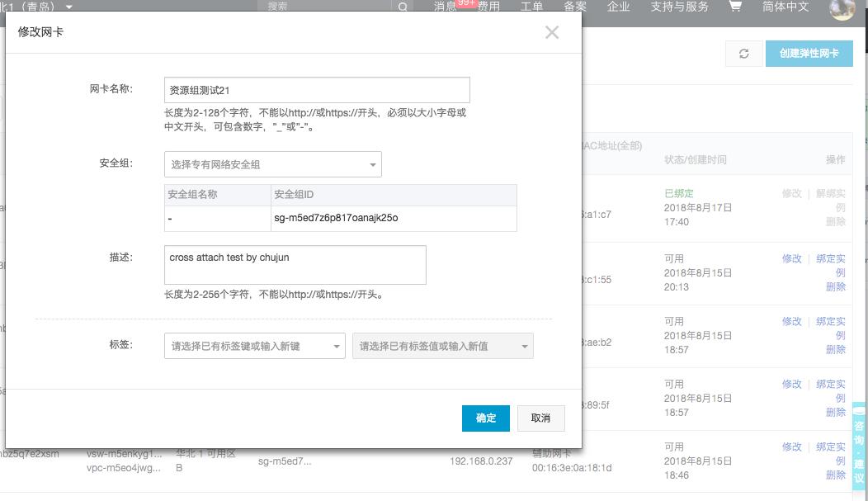Open the tag value dropdown 请选择已有标签值
Screen dimensions: 868x501
444,345
